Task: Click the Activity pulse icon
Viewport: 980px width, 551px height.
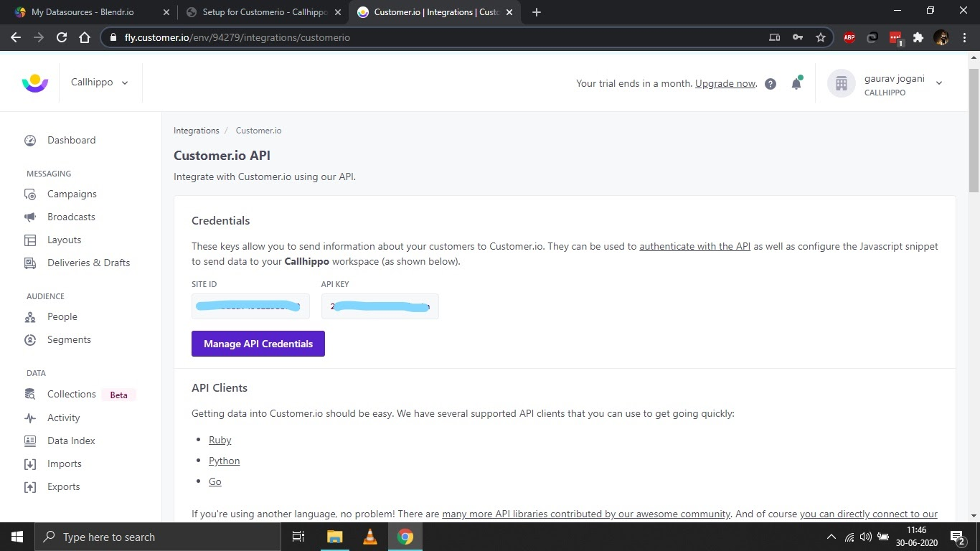Action: (x=30, y=418)
